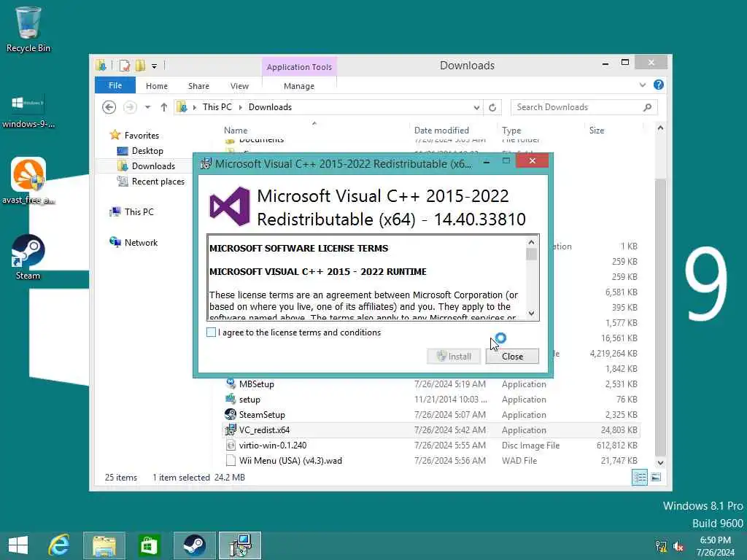Switch to large icons view button

coord(656,477)
